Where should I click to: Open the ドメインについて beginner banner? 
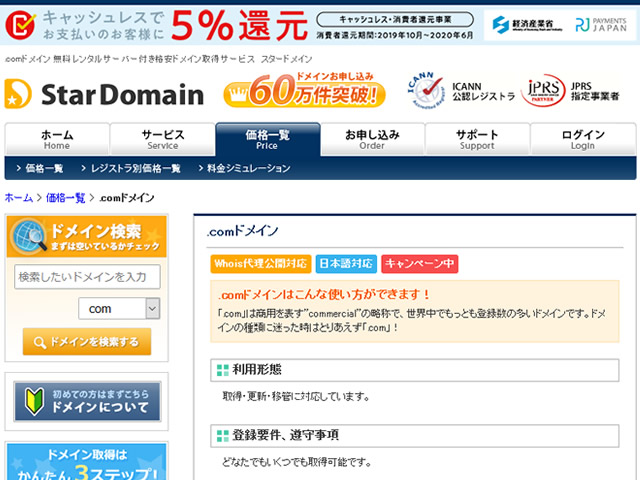coord(87,402)
